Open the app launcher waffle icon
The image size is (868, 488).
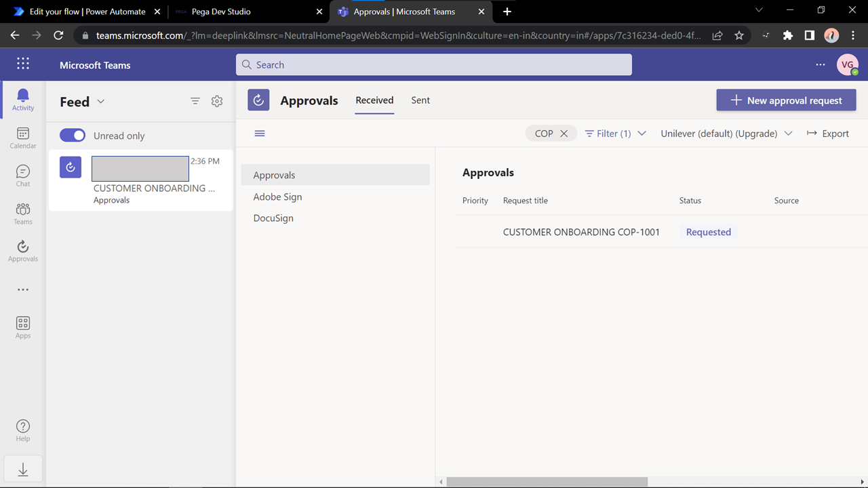pyautogui.click(x=23, y=64)
